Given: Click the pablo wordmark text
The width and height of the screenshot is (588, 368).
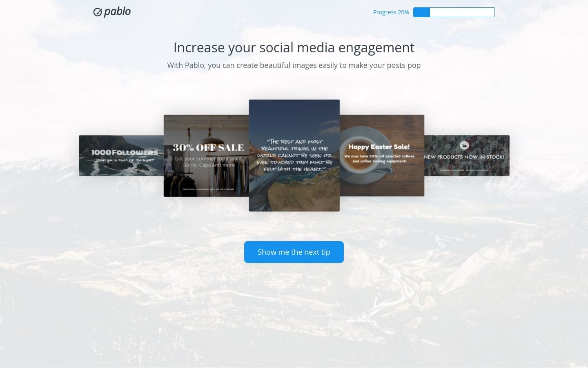Looking at the screenshot, I should [117, 11].
